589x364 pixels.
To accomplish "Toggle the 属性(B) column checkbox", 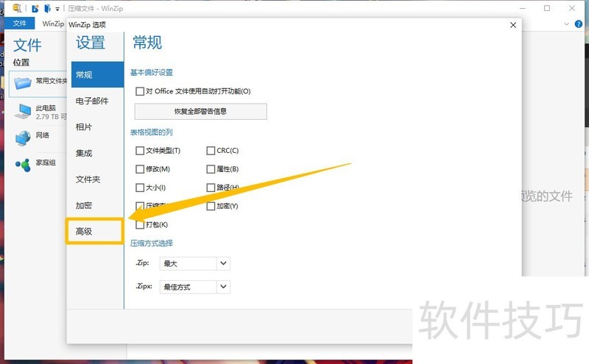I will tap(211, 169).
